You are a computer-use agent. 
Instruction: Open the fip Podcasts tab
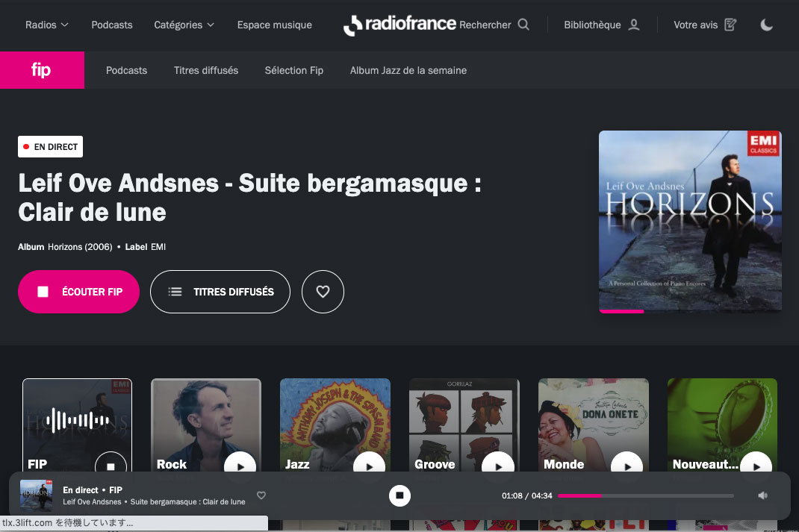pyautogui.click(x=126, y=70)
